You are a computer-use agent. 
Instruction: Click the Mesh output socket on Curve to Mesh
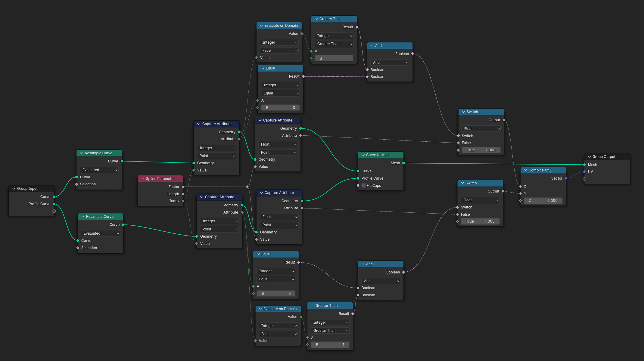403,163
